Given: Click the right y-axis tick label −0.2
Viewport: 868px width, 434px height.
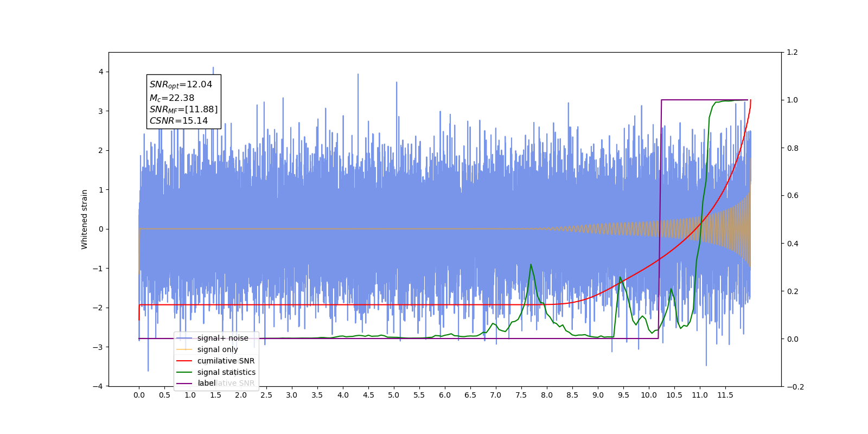Looking at the screenshot, I should click(x=795, y=387).
